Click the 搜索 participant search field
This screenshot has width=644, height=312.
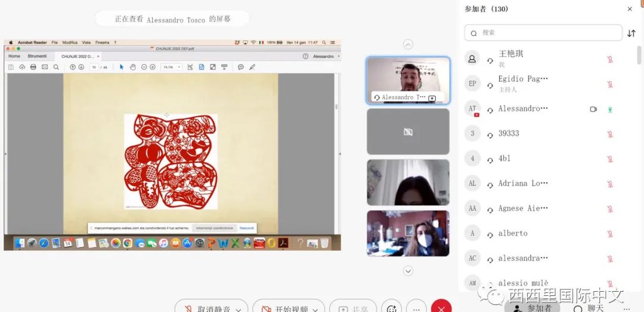543,33
